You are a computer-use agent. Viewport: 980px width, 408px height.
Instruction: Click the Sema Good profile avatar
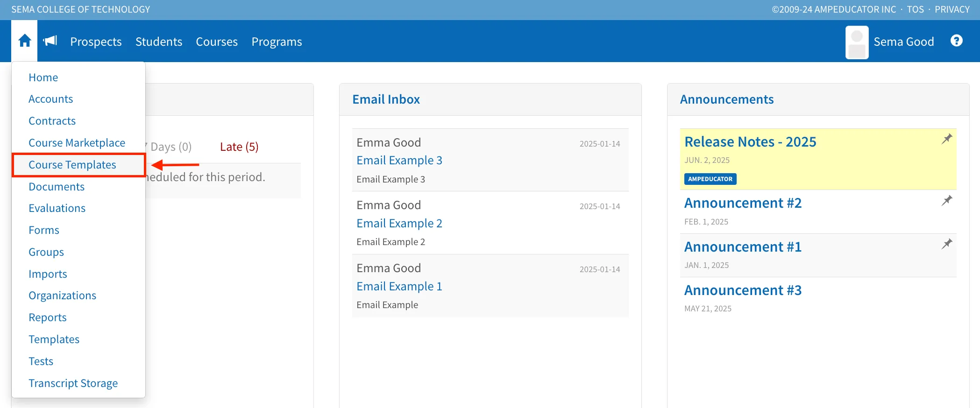click(857, 42)
